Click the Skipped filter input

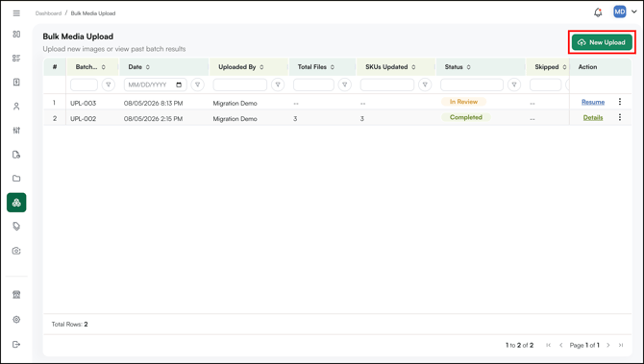click(545, 85)
